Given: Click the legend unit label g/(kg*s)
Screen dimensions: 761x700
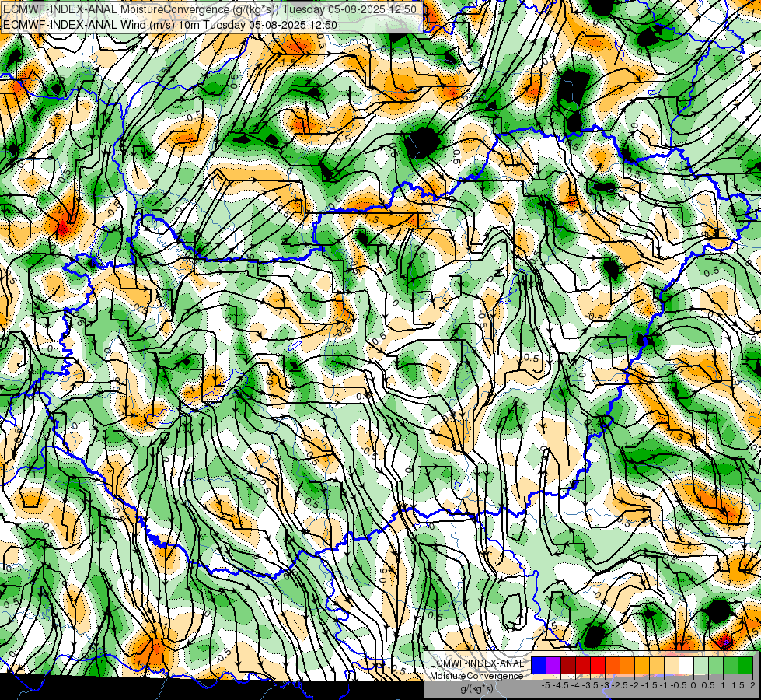Looking at the screenshot, I should tap(477, 689).
